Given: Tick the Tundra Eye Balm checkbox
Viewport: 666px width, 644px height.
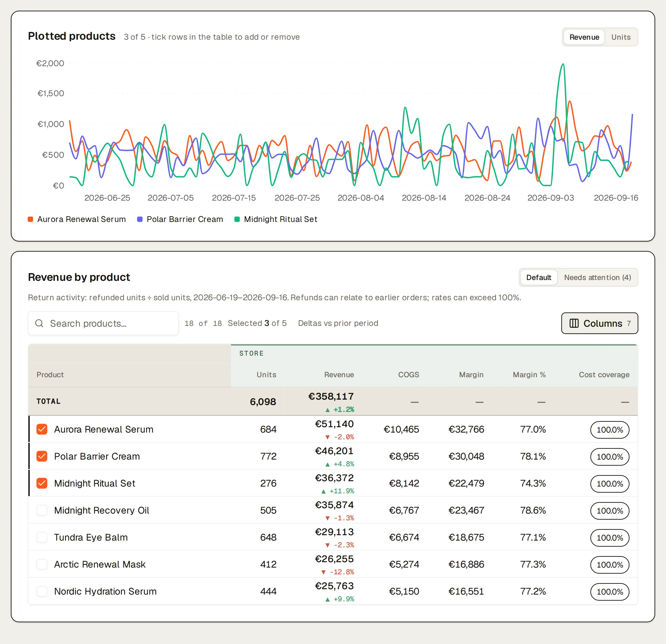Looking at the screenshot, I should pyautogui.click(x=42, y=537).
